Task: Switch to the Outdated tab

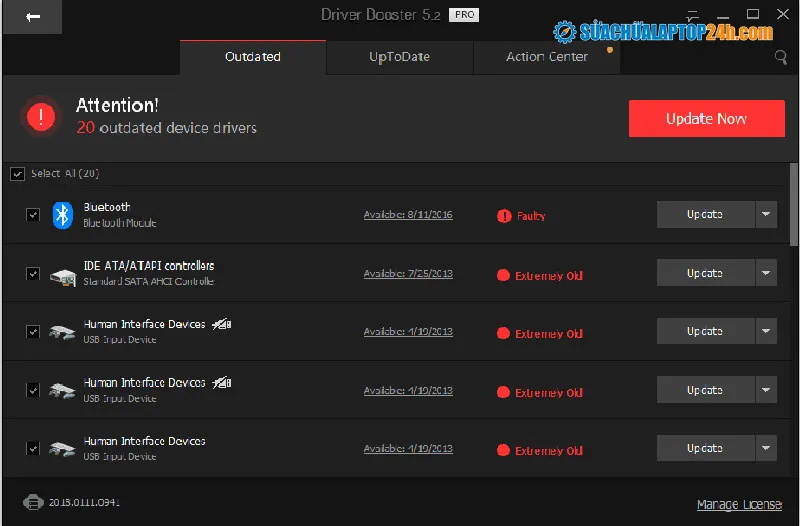Action: (253, 57)
